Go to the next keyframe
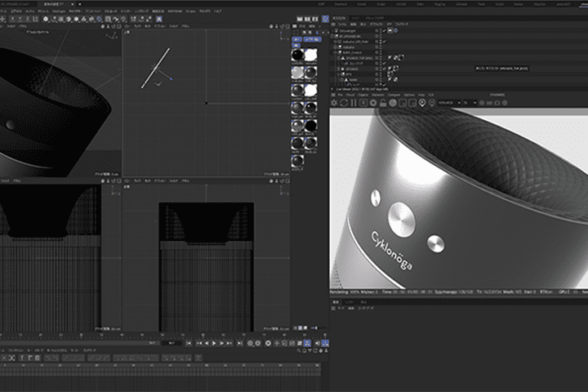 click(x=229, y=343)
